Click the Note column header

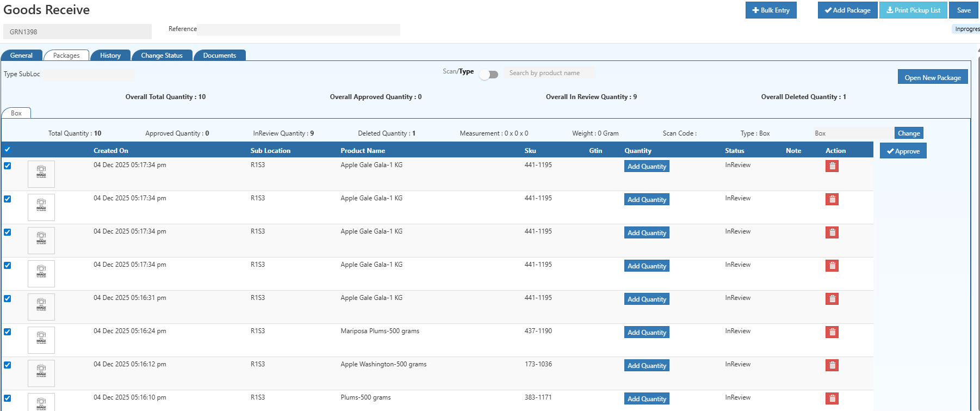(793, 151)
